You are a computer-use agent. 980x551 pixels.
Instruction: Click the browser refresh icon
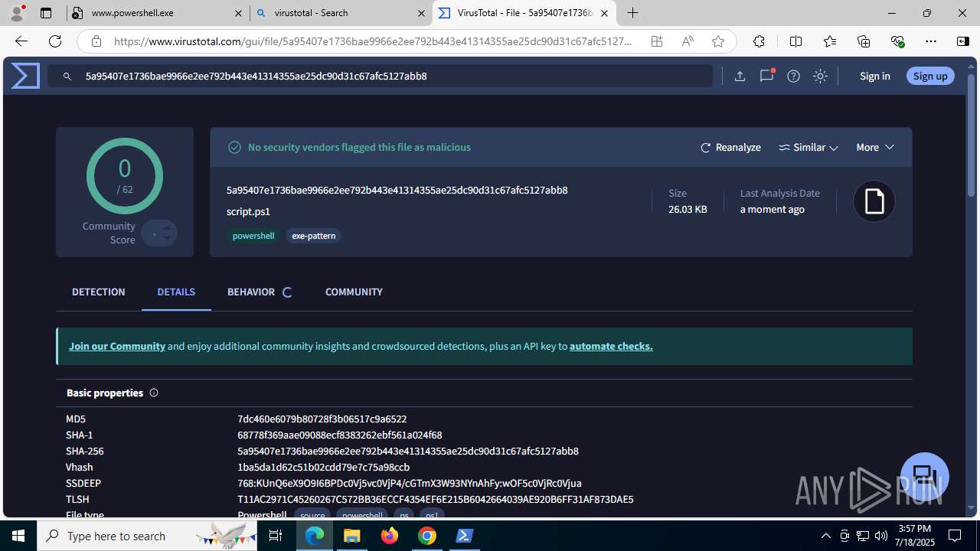55,41
